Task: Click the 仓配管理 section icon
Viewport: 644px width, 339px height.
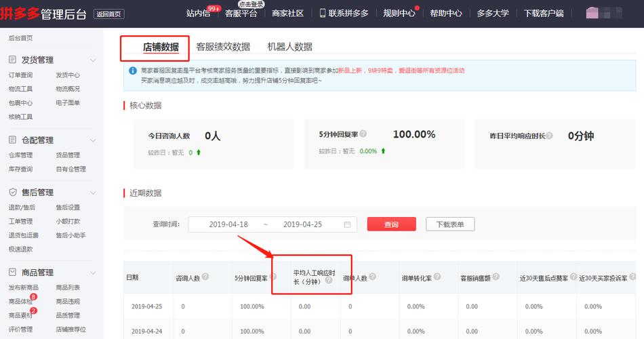Action: click(13, 140)
